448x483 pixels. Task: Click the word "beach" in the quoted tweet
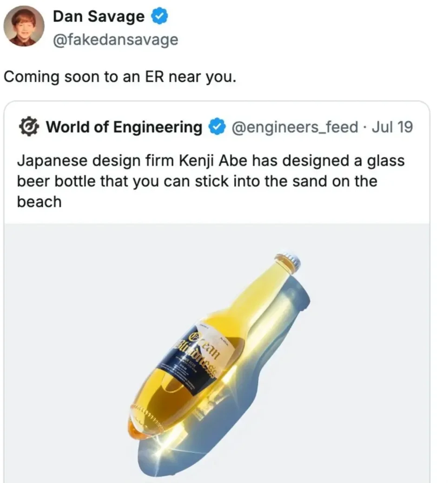39,202
